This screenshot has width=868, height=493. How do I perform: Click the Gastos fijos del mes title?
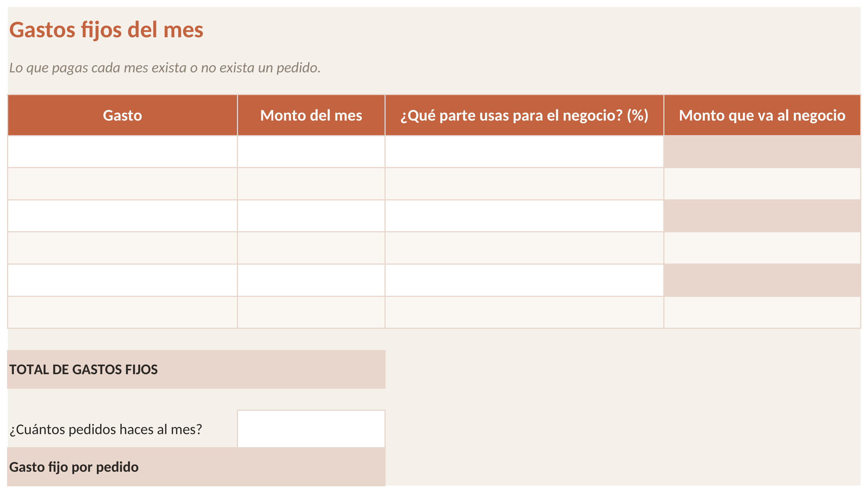coord(106,30)
